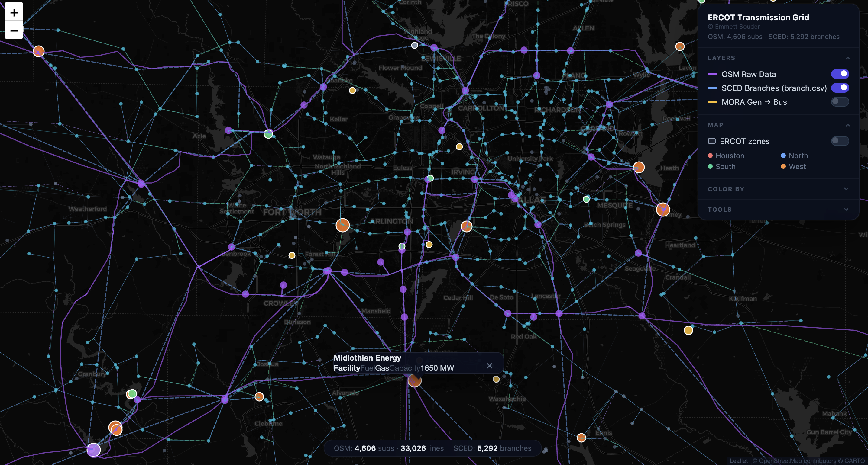Click the green marker near Granbury
Image resolution: width=868 pixels, height=465 pixels.
coord(132,393)
